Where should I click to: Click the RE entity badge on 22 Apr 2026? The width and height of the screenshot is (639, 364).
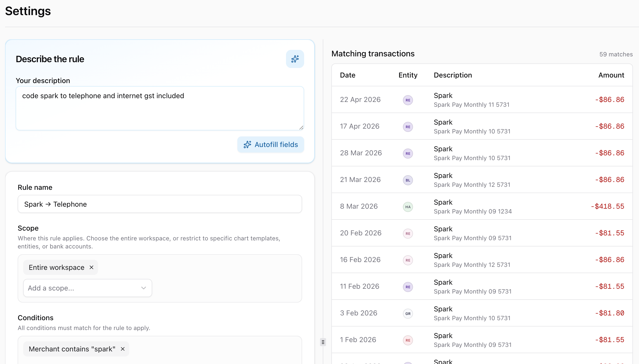(x=408, y=100)
